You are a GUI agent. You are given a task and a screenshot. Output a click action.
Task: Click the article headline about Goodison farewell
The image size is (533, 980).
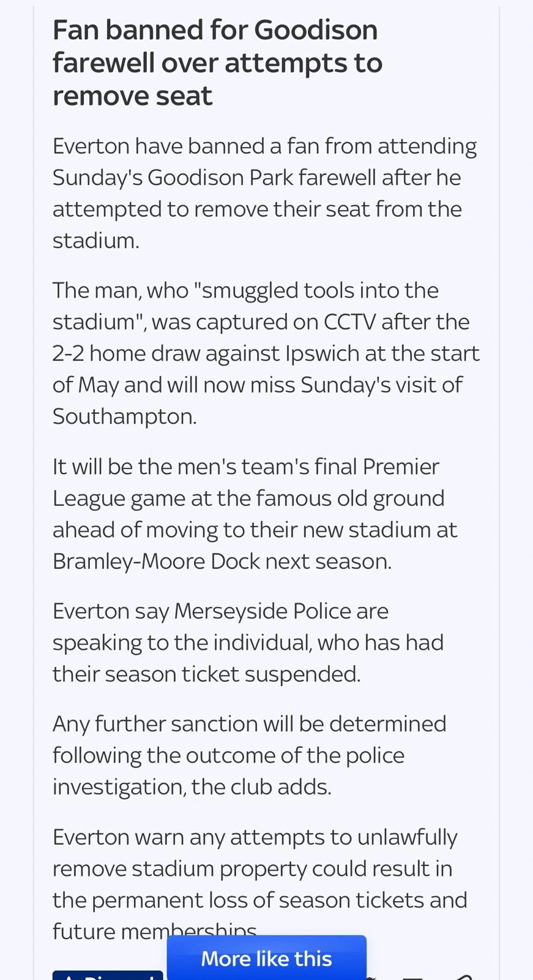pyautogui.click(x=217, y=62)
